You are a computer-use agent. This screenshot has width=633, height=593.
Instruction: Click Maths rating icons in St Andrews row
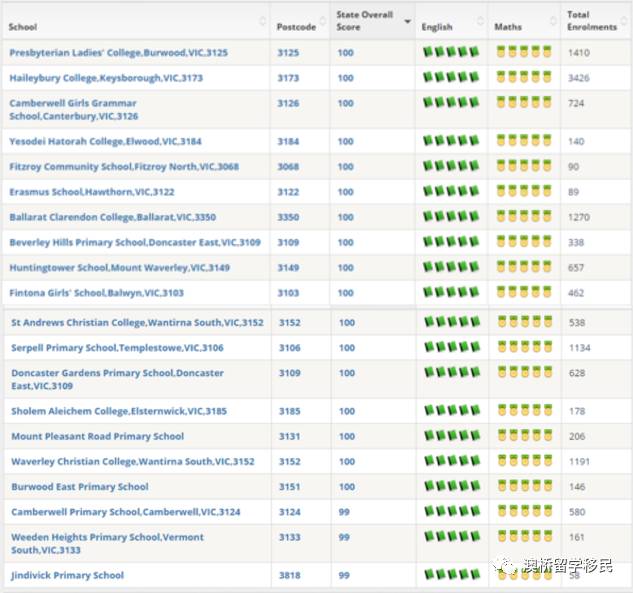point(525,322)
